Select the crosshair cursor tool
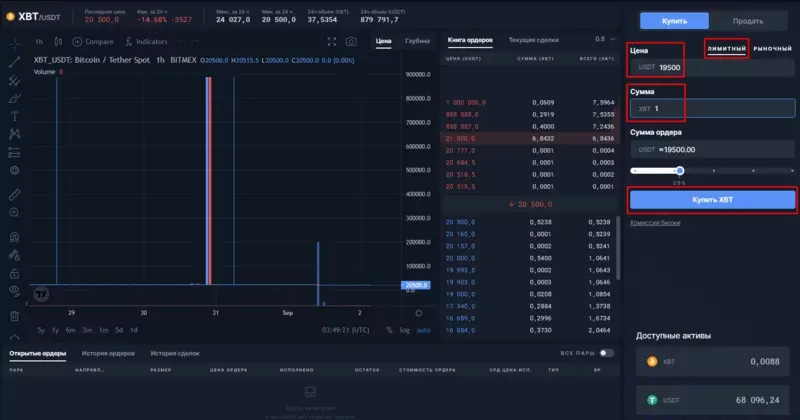This screenshot has width=800, height=420. click(14, 45)
